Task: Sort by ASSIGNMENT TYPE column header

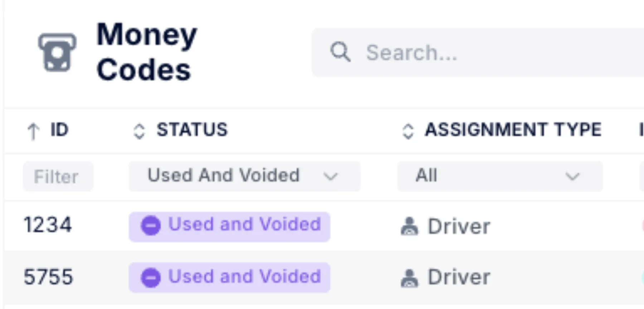Action: point(513,130)
